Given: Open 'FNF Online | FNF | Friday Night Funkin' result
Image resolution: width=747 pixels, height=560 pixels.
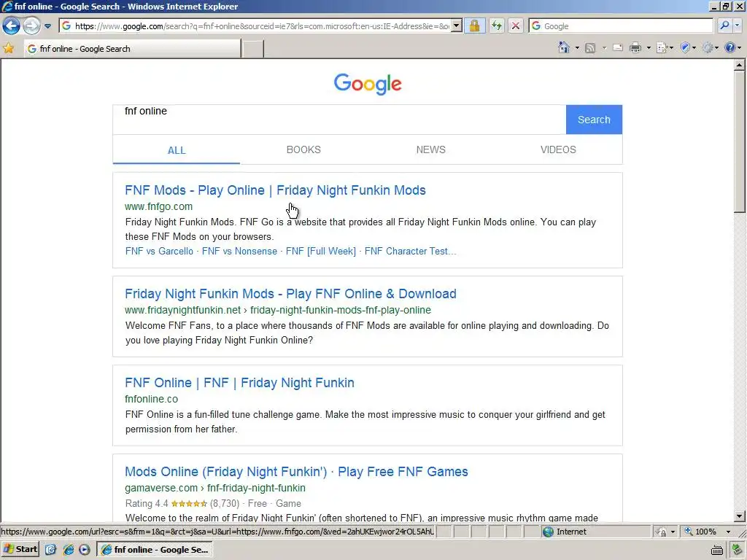Looking at the screenshot, I should pyautogui.click(x=239, y=383).
